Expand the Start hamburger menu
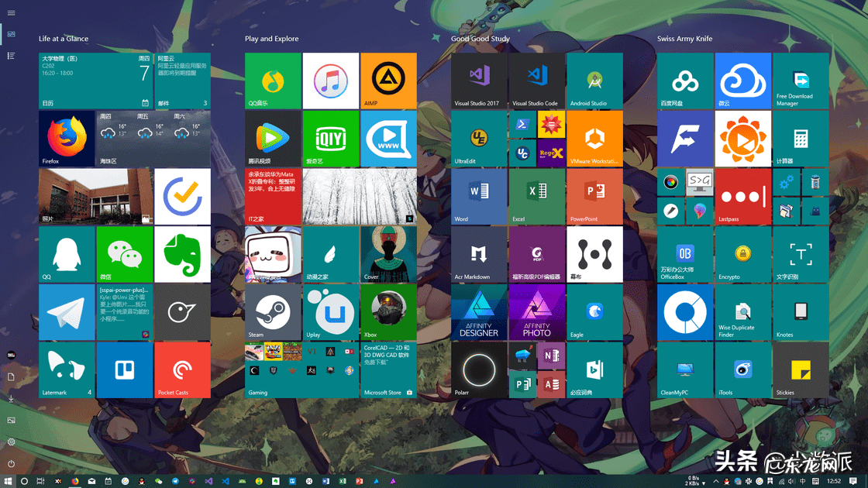Image resolution: width=868 pixels, height=488 pixels. pyautogui.click(x=11, y=13)
